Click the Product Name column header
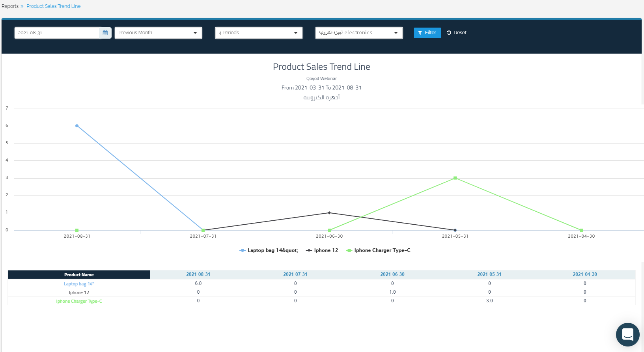Screen dimensions: 644x352 pyautogui.click(x=79, y=275)
